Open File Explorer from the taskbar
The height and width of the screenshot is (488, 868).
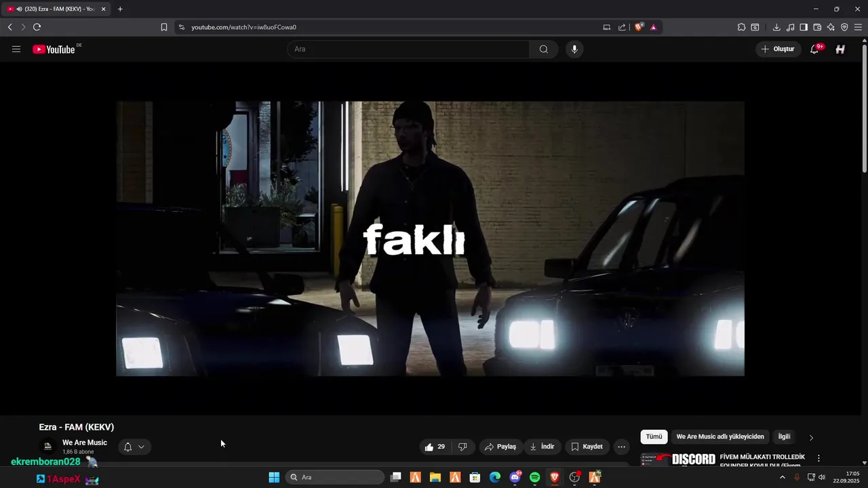(435, 477)
